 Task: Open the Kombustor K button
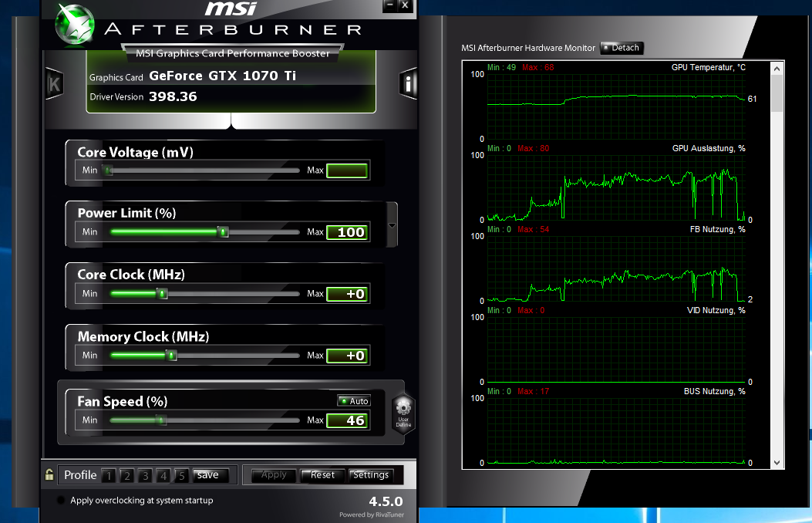pyautogui.click(x=54, y=84)
